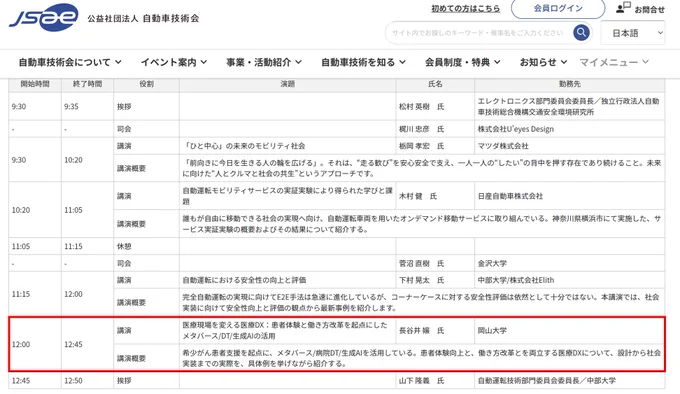Expand the イベント案内 menu
Viewport: 680px width, 394px height.
click(x=173, y=62)
